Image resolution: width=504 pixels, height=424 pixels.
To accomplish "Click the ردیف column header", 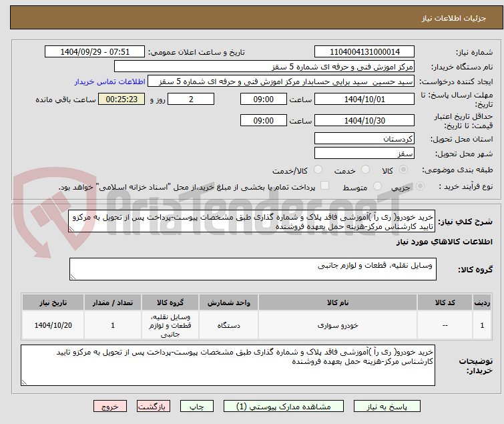I will (482, 302).
